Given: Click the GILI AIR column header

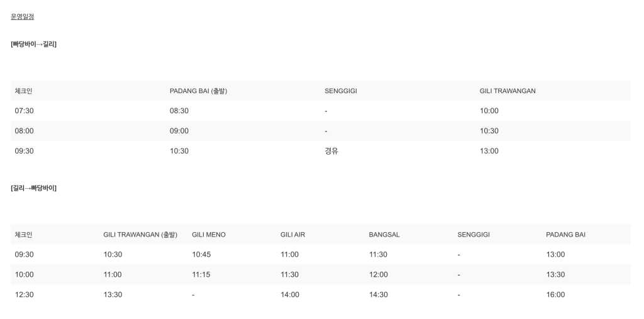Looking at the screenshot, I should (292, 235).
